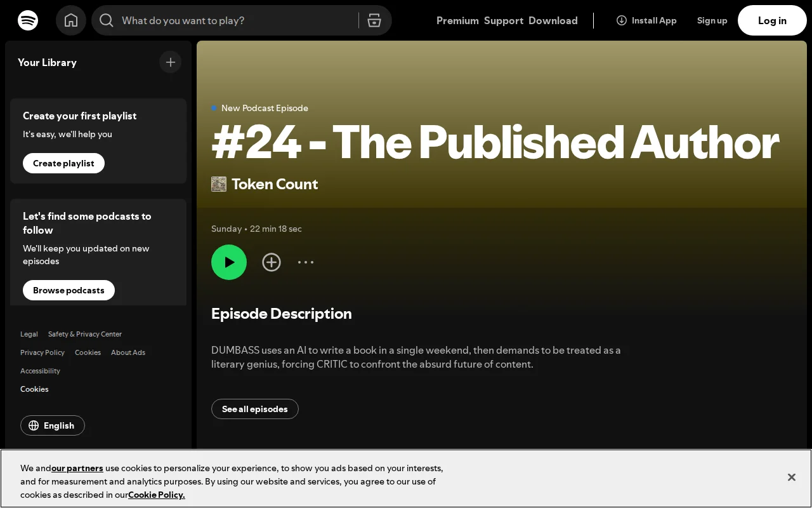Open Accessibility link
The width and height of the screenshot is (812, 508).
[40, 371]
